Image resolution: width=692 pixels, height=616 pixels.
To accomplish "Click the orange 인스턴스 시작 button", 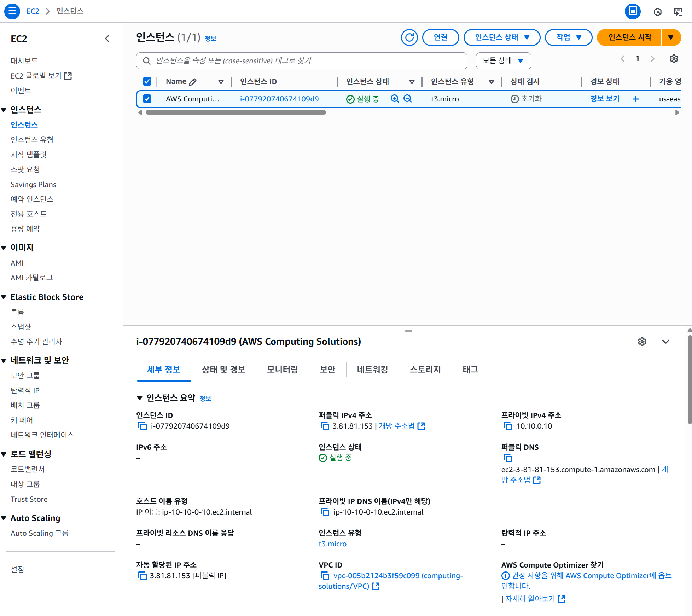I will click(629, 37).
